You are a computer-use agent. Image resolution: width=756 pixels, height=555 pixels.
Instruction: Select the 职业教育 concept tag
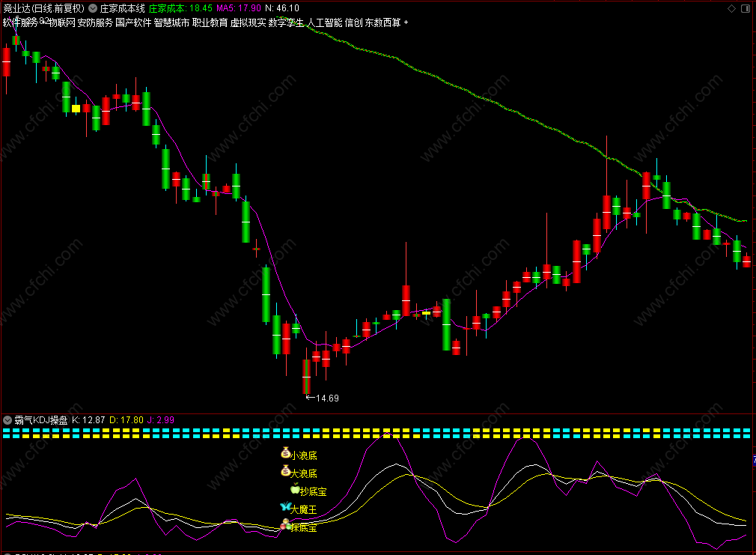click(210, 22)
